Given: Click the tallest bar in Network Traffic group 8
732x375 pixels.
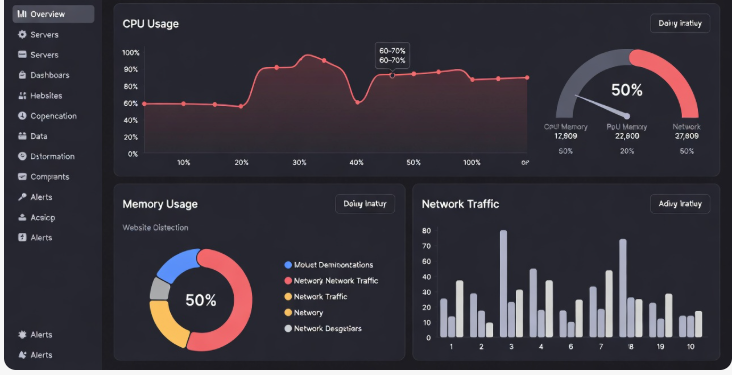Looking at the screenshot, I should [x=623, y=288].
